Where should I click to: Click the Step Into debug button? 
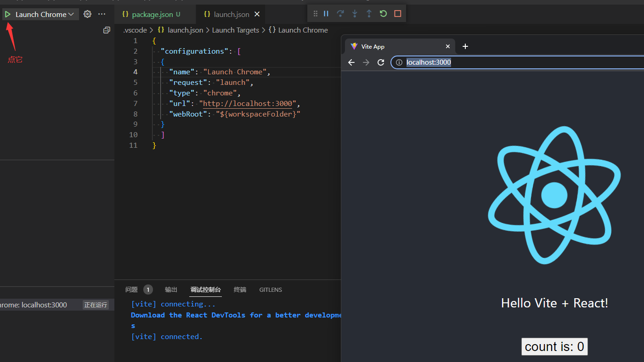(355, 14)
